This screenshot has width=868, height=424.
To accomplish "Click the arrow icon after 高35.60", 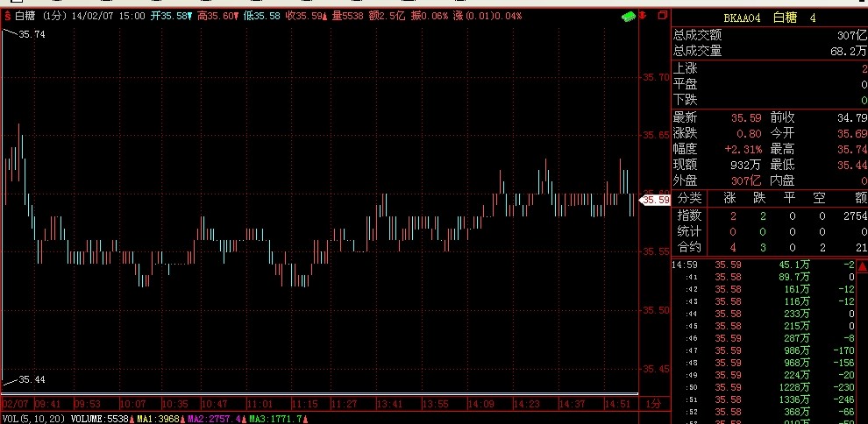I will pyautogui.click(x=237, y=17).
